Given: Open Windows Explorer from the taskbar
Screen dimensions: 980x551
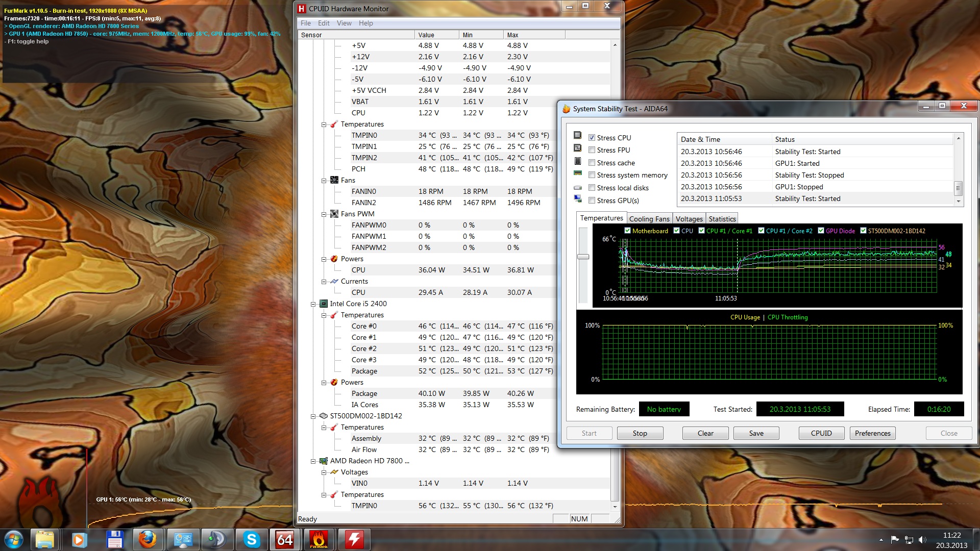Looking at the screenshot, I should 45,540.
